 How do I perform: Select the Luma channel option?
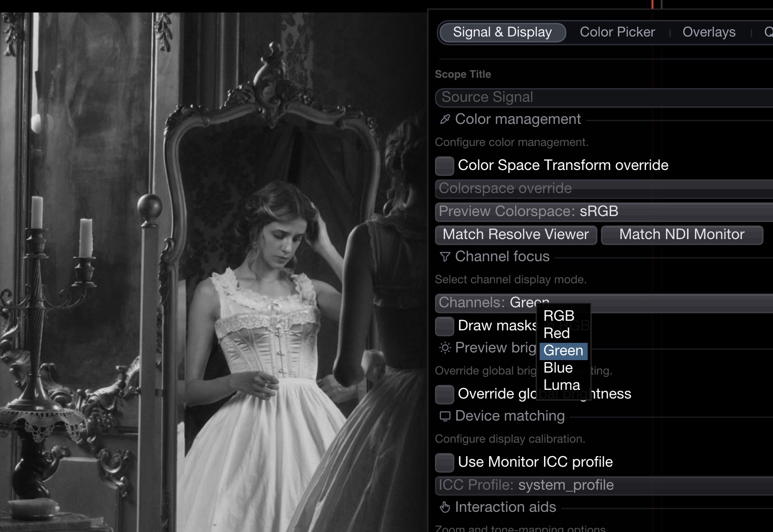[x=562, y=385]
